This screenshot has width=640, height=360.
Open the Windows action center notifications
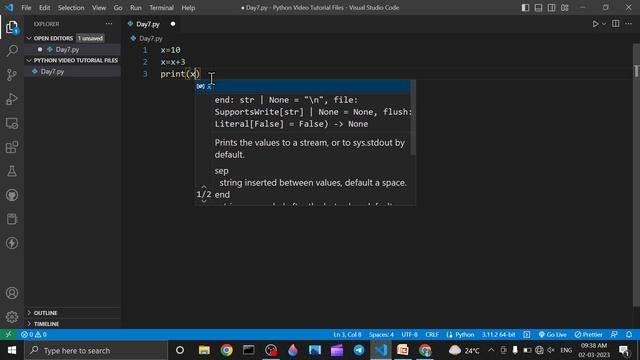[x=624, y=350]
